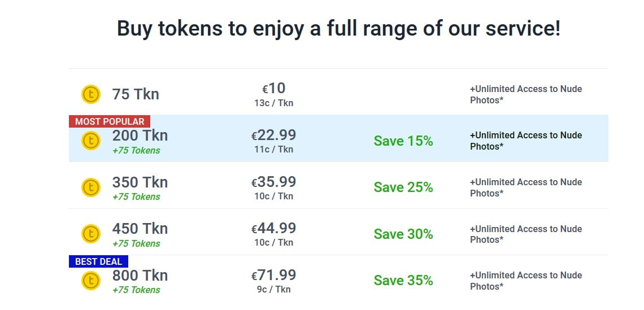The image size is (644, 310).
Task: Click the Save 30% label
Action: tap(403, 234)
